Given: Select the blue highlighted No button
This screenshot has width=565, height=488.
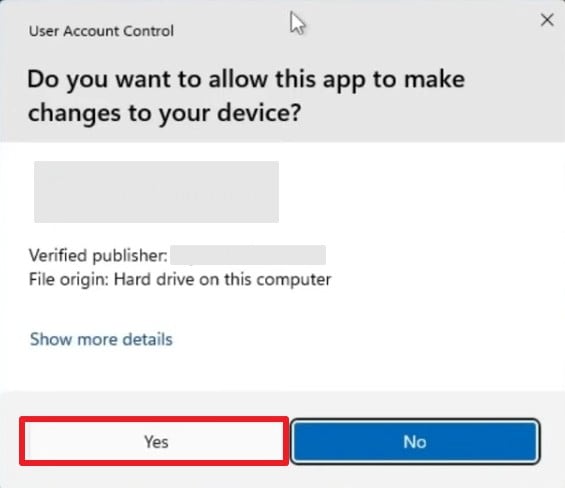Looking at the screenshot, I should coord(415,441).
